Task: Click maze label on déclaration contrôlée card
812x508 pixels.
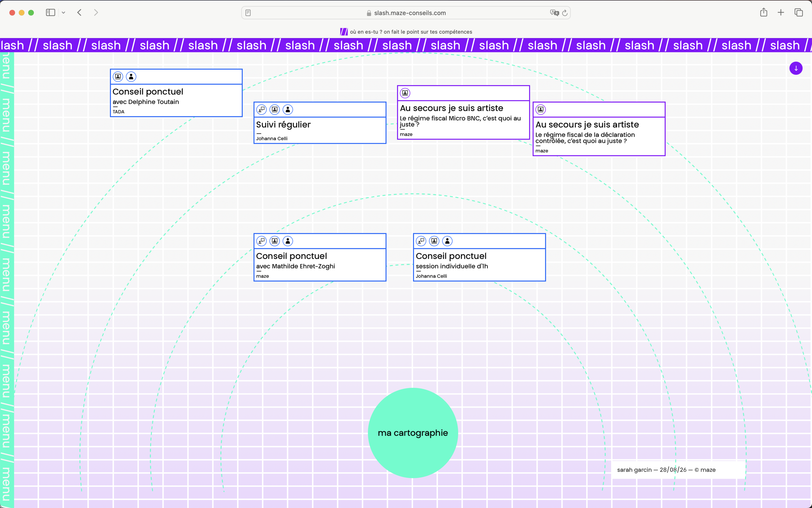Action: [542, 151]
